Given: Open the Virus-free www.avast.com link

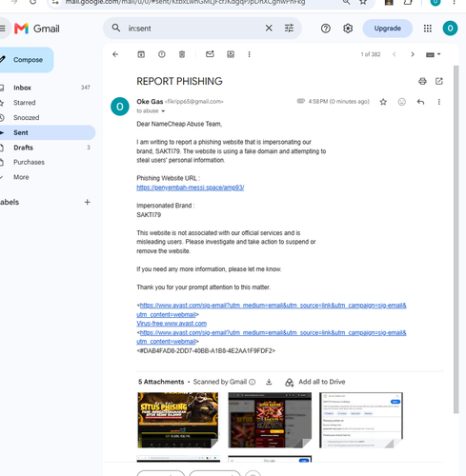Looking at the screenshot, I should tap(172, 324).
